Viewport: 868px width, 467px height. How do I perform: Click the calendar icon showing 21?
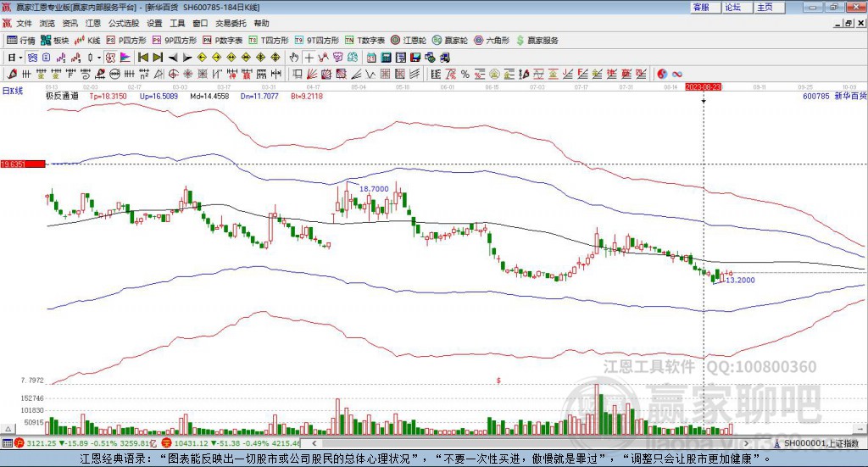[371, 58]
